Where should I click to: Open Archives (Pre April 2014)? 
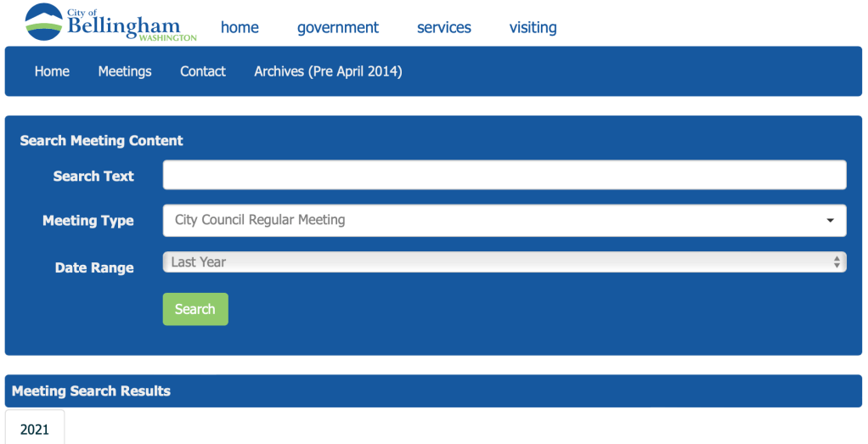pyautogui.click(x=328, y=71)
